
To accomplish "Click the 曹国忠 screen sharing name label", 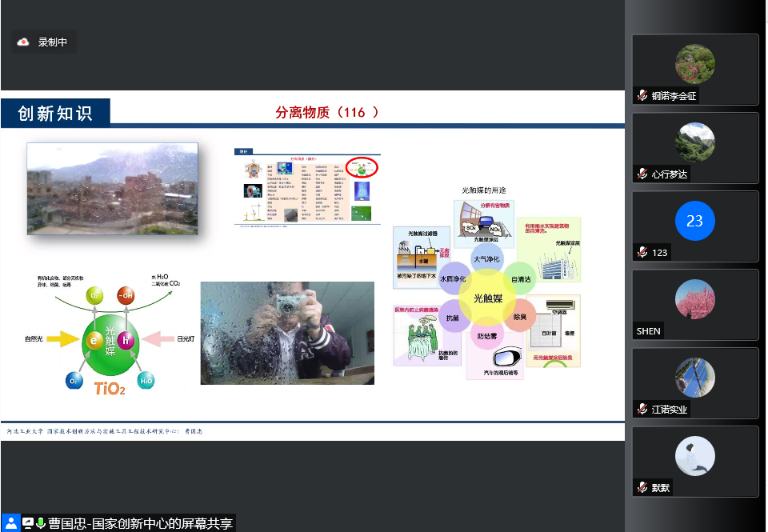I will point(141,523).
